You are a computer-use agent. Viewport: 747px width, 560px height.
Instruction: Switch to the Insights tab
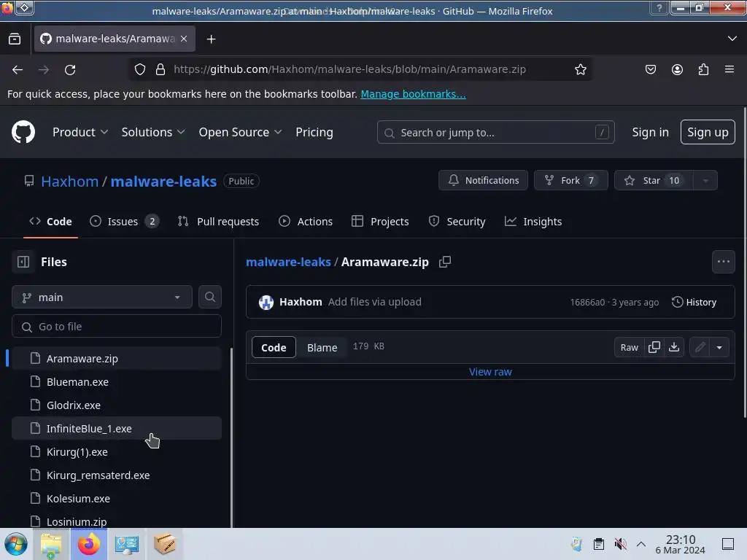(x=533, y=222)
